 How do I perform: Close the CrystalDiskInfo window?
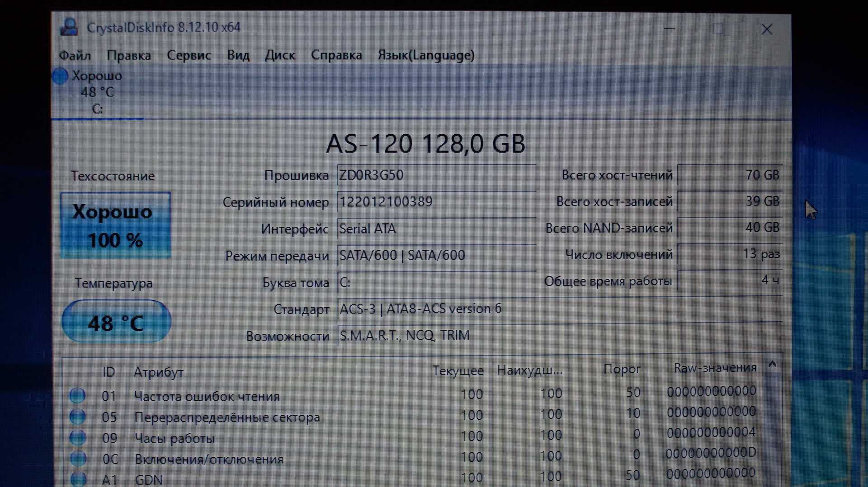click(767, 29)
